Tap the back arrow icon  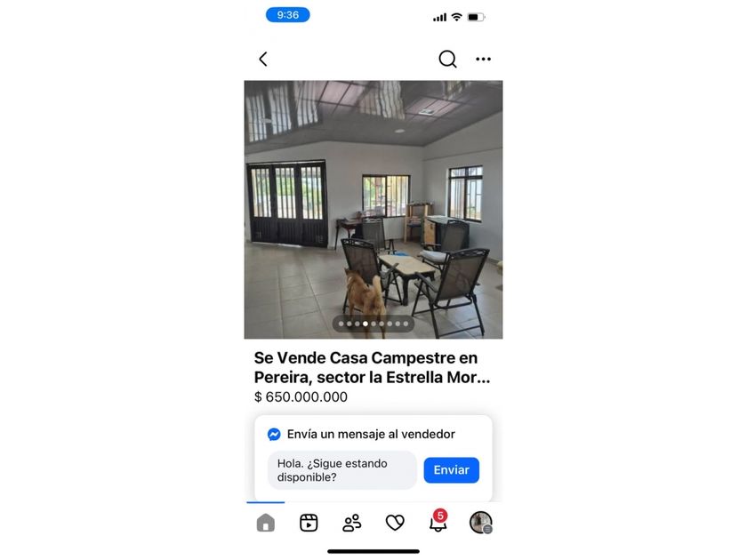pos(263,59)
